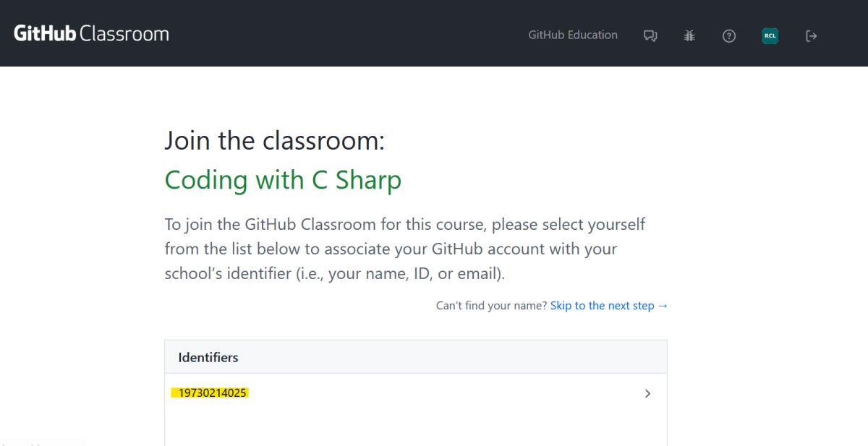
Task: Expand the identifier row chevron arrow
Action: (647, 394)
